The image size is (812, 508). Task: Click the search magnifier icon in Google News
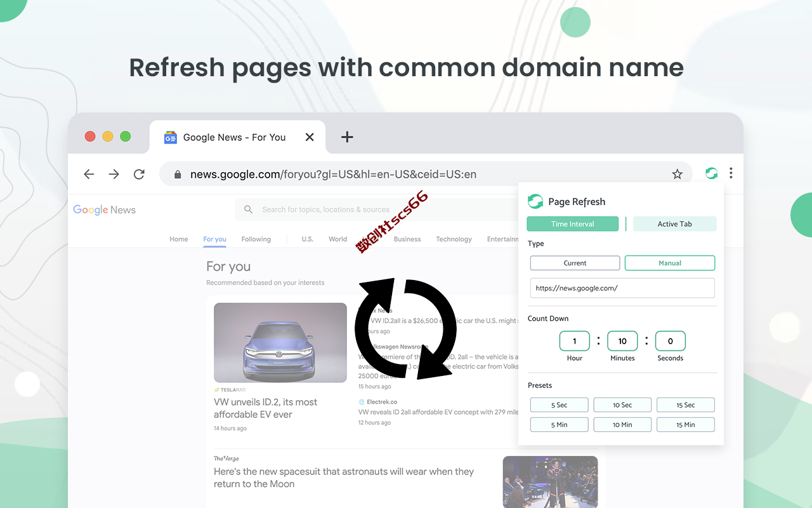[249, 210]
